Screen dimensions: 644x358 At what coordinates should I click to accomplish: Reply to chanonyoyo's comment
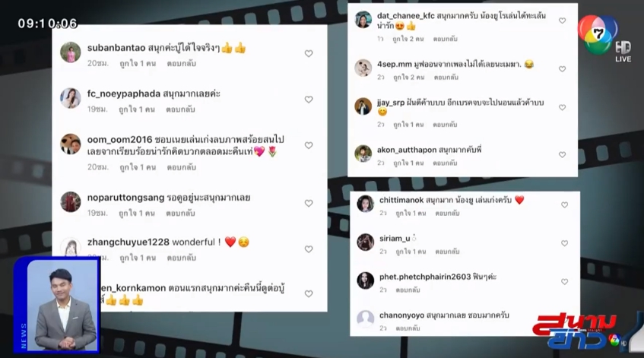tap(408, 328)
